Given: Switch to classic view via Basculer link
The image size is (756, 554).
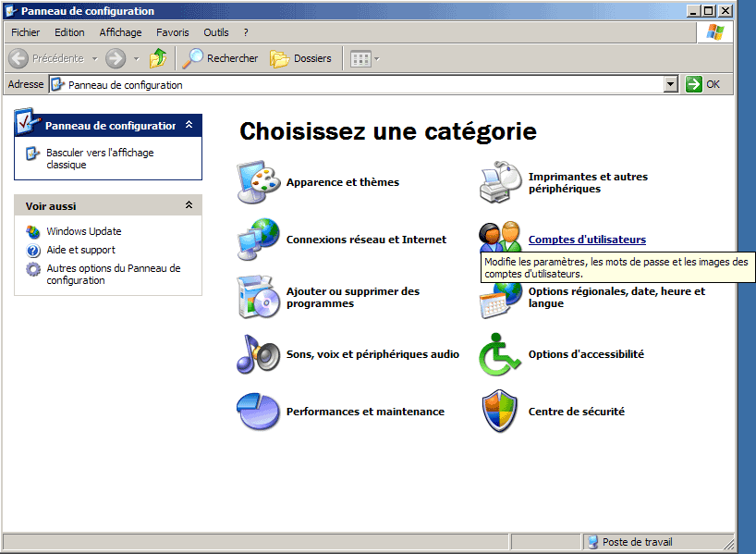Looking at the screenshot, I should click(x=100, y=158).
